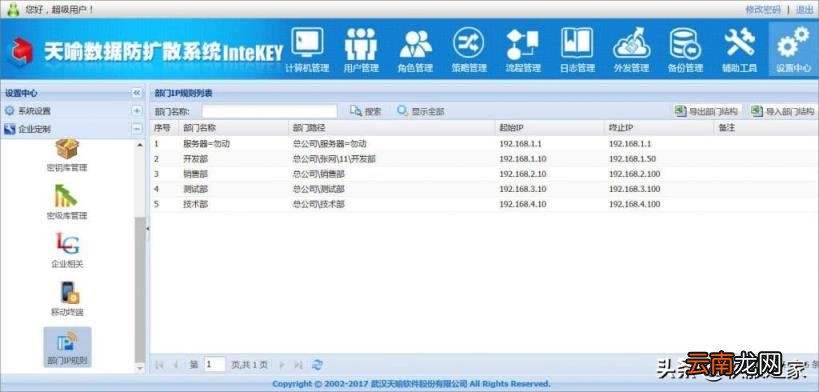
Task: Click the 退出 logout link
Action: point(804,9)
